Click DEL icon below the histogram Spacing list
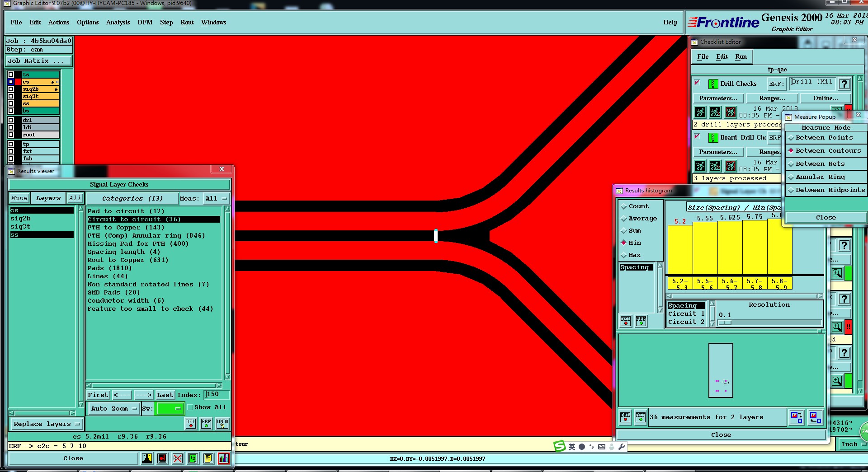 pyautogui.click(x=626, y=321)
